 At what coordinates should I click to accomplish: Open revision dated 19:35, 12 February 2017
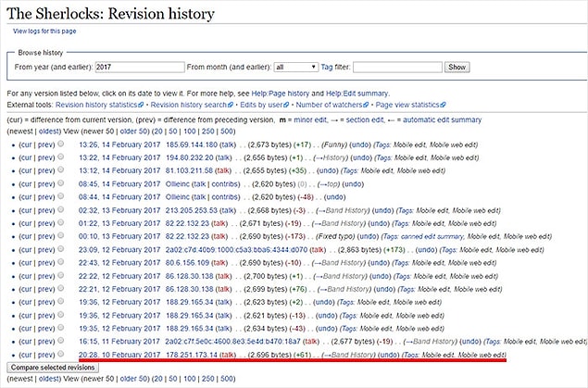[119, 329]
